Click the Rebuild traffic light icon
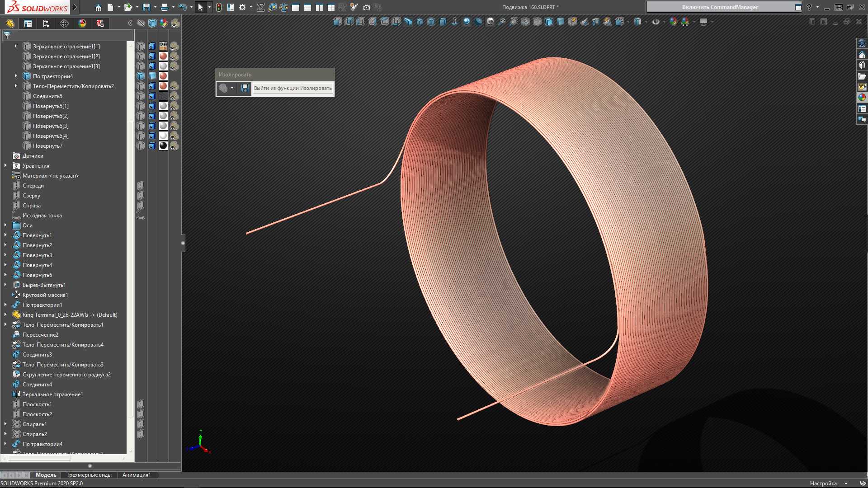 (219, 7)
